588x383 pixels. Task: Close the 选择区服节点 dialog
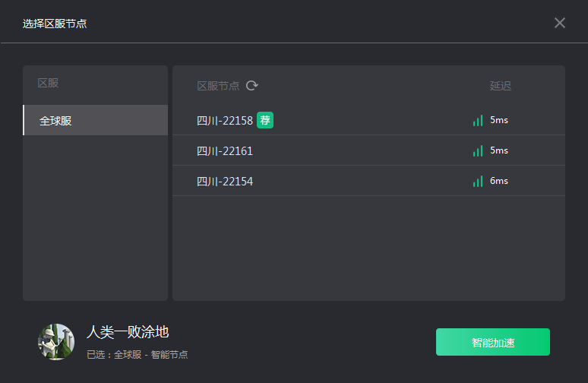pyautogui.click(x=560, y=23)
